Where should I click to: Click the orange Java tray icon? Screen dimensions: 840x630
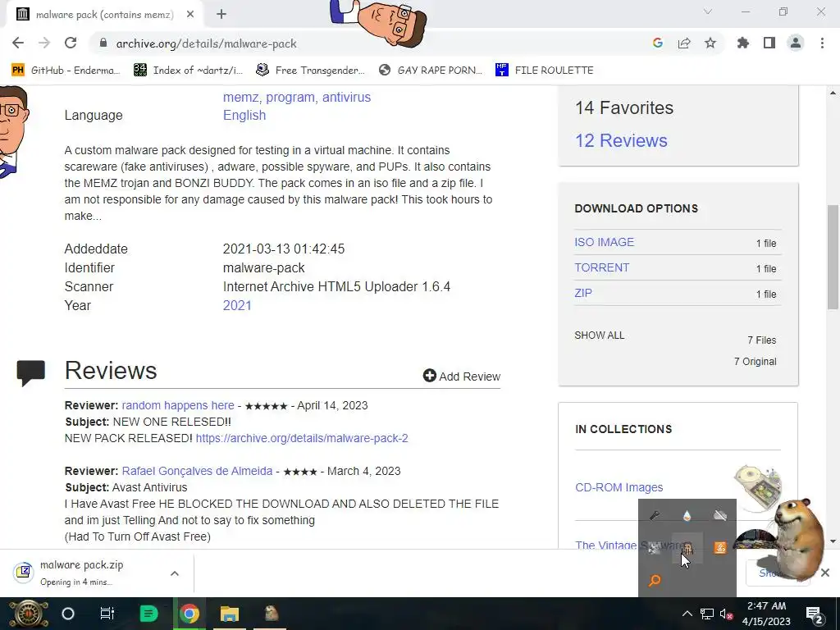tap(720, 547)
